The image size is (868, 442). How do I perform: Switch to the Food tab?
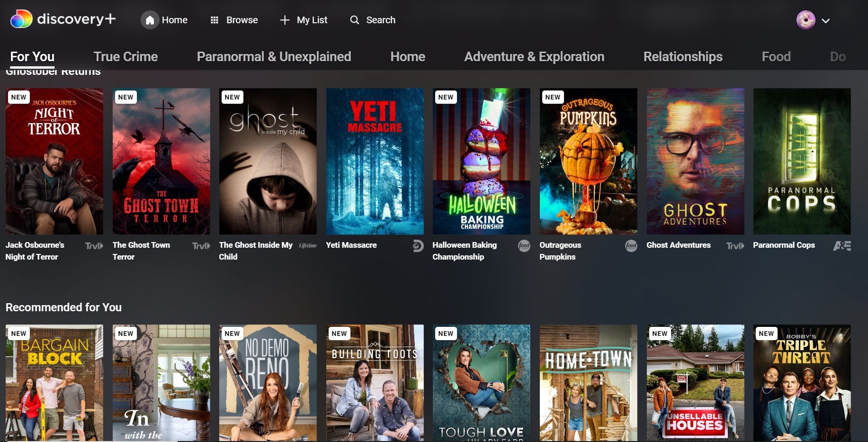point(776,57)
